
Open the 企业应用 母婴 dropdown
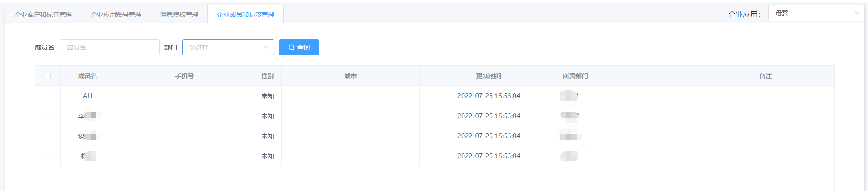click(816, 13)
